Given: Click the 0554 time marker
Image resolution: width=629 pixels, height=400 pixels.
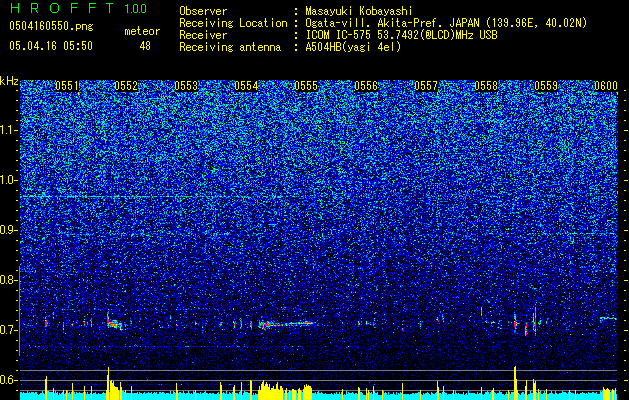Looking at the screenshot, I should point(246,86).
